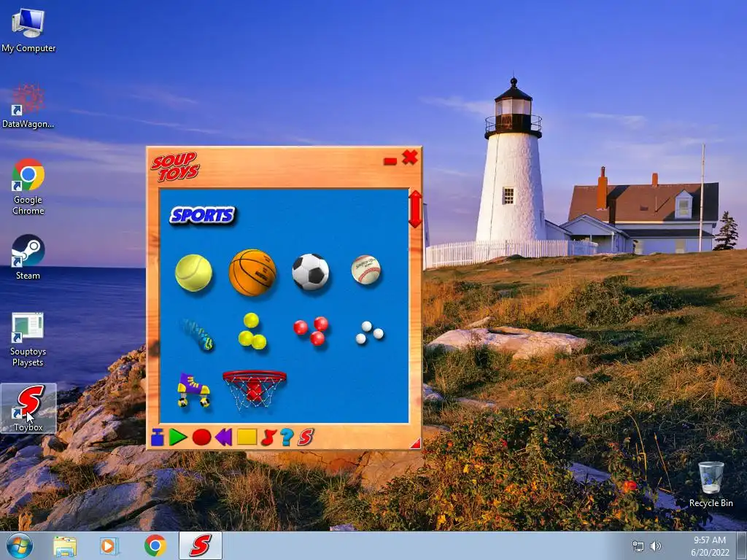Select the basketball hoop toy
The height and width of the screenshot is (560, 747).
coord(255,389)
